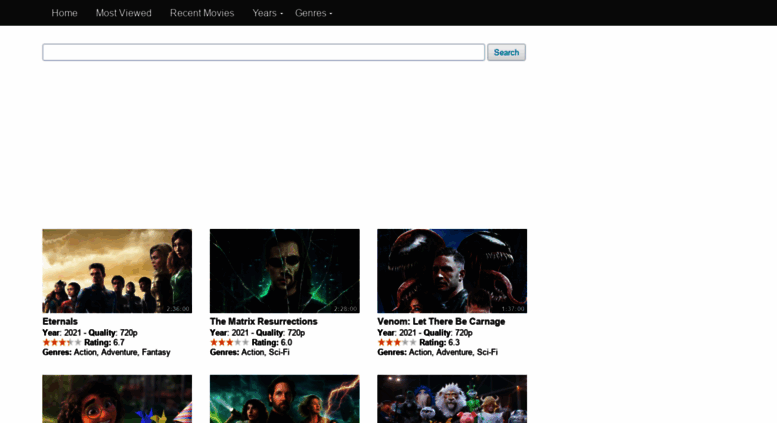Click The Matrix Resurrections title link
777x423 pixels.
[x=264, y=321]
